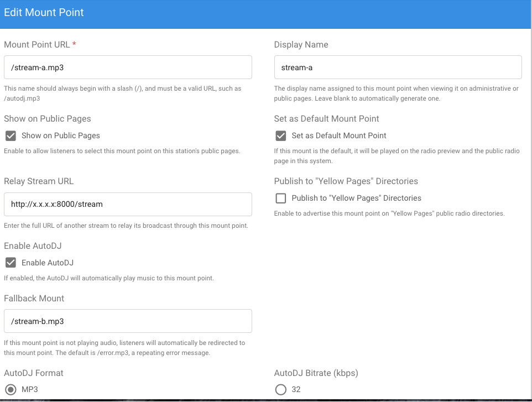This screenshot has width=532, height=402.
Task: Click the help text 'Enter the full URL of another stream'
Action: (126, 226)
